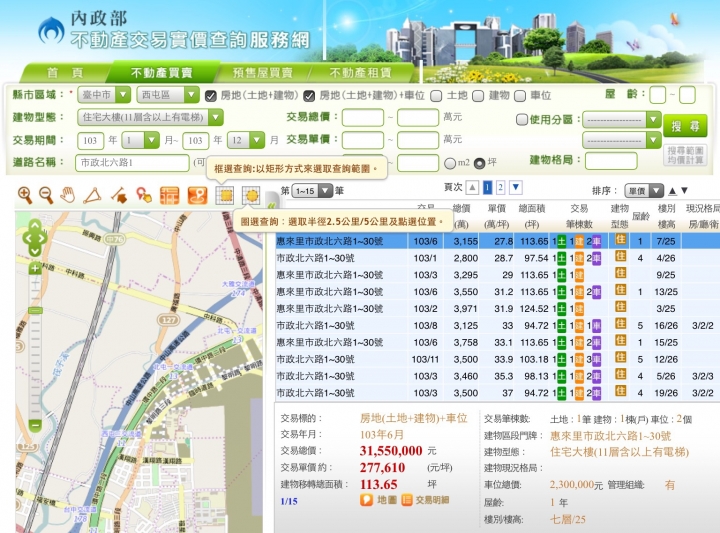The height and width of the screenshot is (533, 720).
Task: Click the 住 building type icon in first row
Action: (620, 240)
